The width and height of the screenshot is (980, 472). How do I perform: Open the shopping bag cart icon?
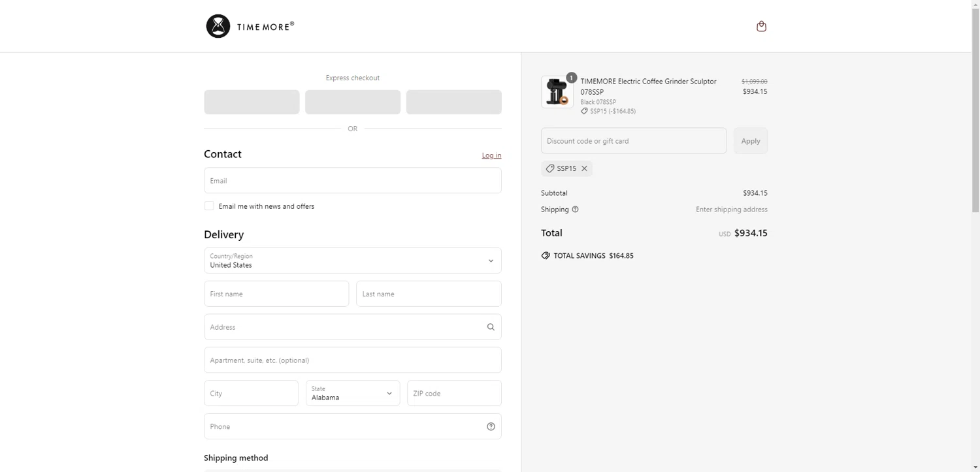click(761, 26)
